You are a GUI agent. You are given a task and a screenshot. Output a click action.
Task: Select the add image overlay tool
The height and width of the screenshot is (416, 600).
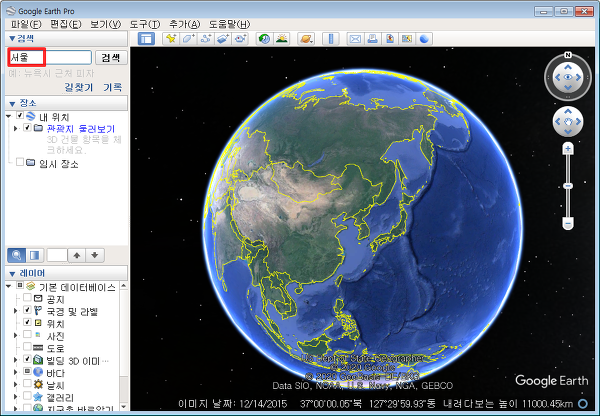(223, 39)
